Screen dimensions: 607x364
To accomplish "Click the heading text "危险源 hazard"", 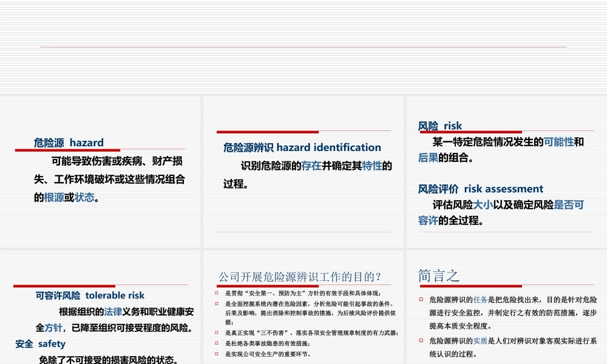I will [69, 143].
